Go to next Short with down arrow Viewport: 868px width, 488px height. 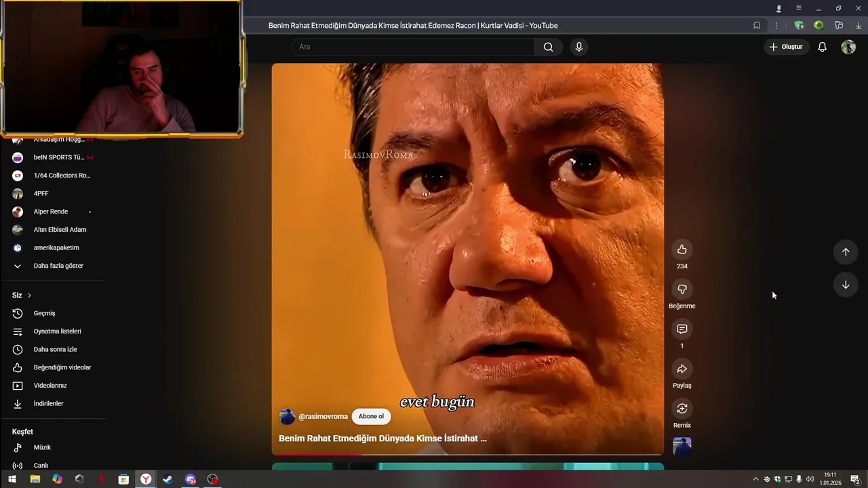(846, 285)
